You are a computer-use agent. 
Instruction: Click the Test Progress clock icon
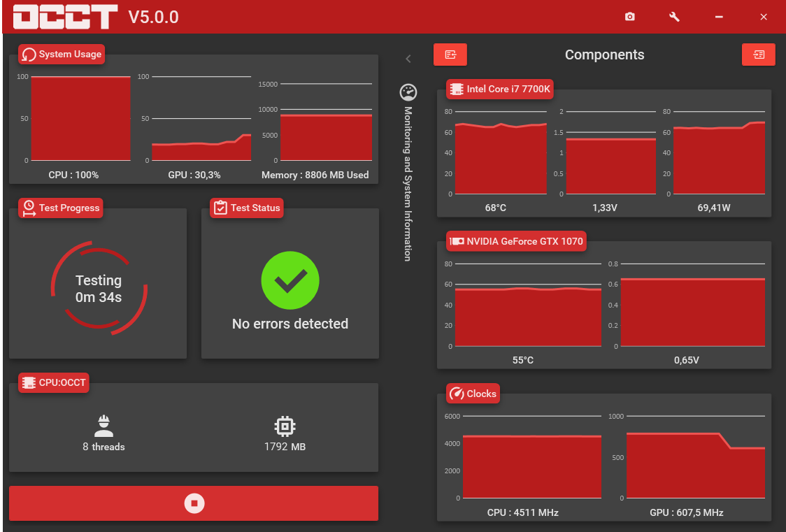click(x=29, y=208)
